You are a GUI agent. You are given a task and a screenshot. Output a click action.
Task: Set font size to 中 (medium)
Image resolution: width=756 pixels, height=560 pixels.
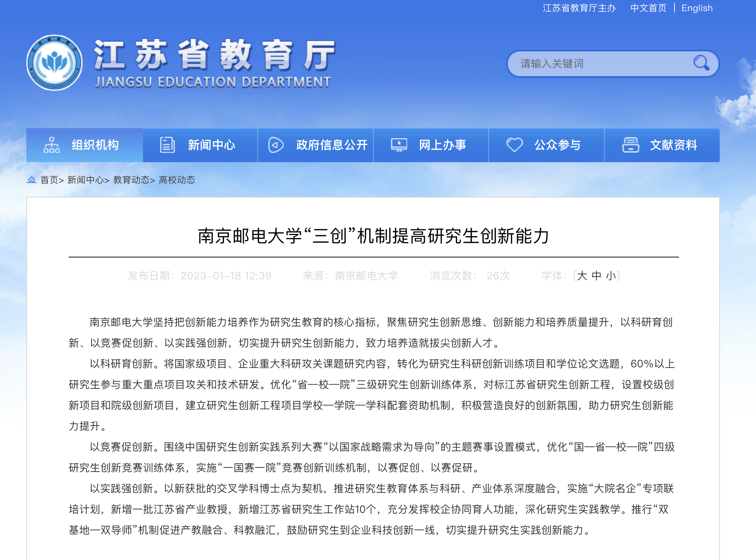tap(596, 276)
